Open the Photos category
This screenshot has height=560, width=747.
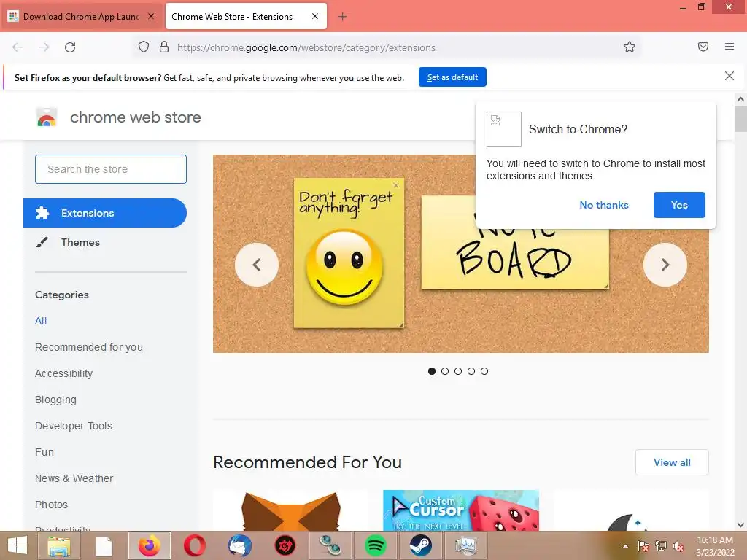click(x=52, y=505)
